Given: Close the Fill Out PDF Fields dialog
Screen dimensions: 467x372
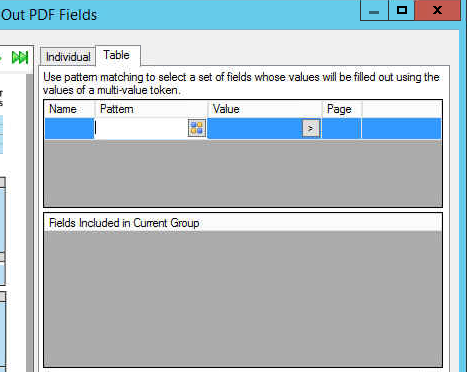Looking at the screenshot, I should tap(437, 11).
